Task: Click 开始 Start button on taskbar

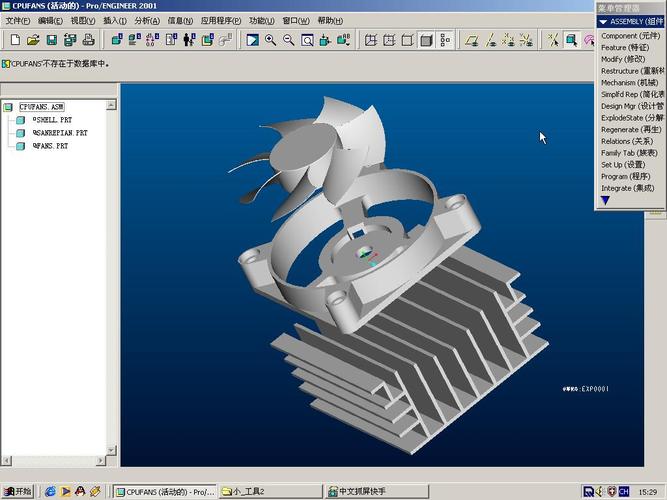Action: click(x=18, y=491)
